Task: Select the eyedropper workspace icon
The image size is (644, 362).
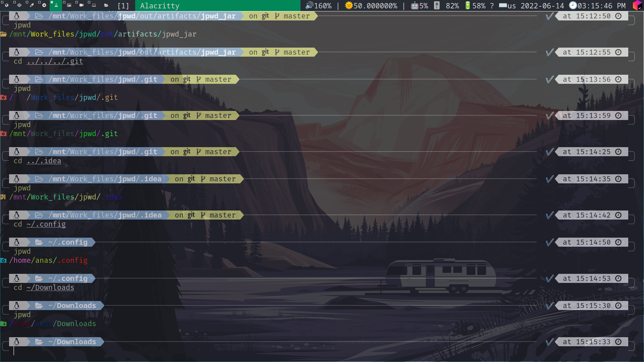Action: pyautogui.click(x=32, y=5)
